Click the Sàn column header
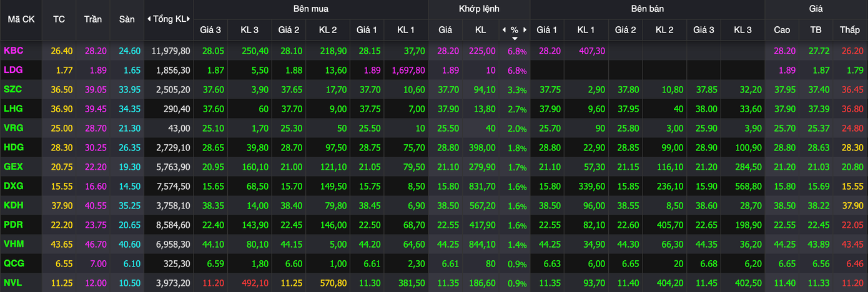The height and width of the screenshot is (292, 868). 127,19
